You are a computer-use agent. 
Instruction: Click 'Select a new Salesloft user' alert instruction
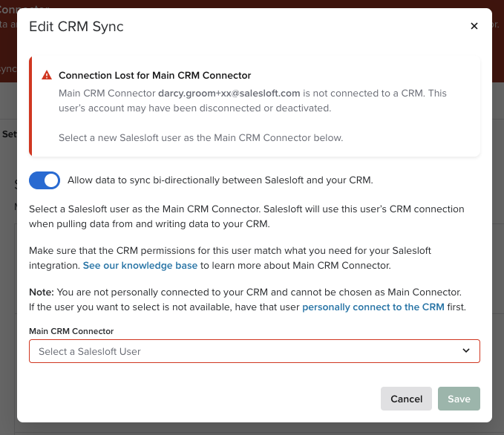pos(200,137)
